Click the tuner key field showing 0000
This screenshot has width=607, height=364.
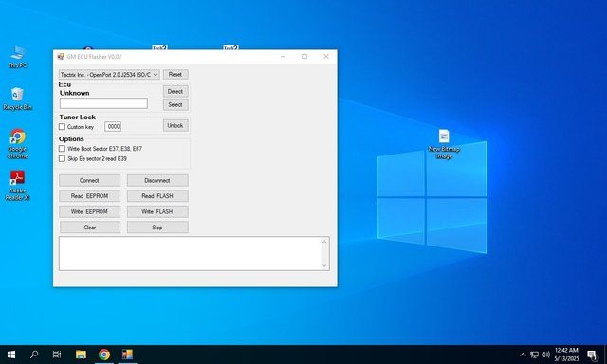(x=113, y=126)
